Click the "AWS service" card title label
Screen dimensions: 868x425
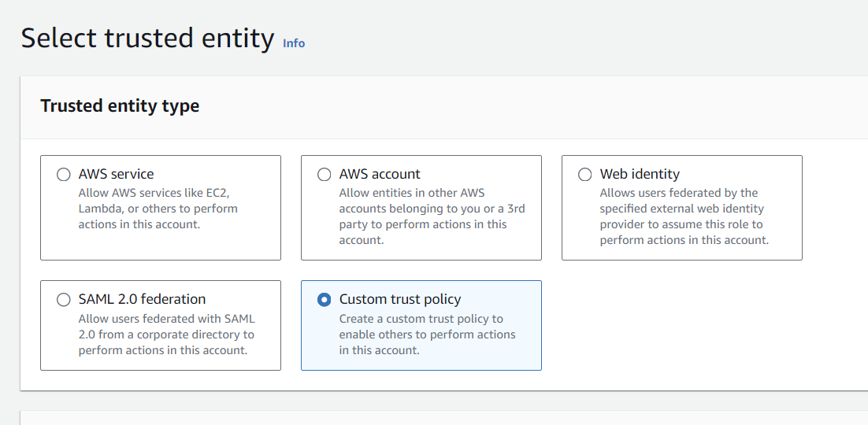117,174
